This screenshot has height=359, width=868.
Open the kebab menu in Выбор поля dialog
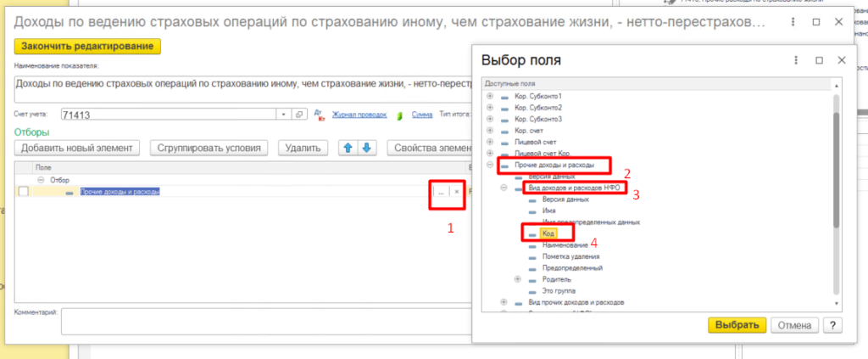click(797, 61)
